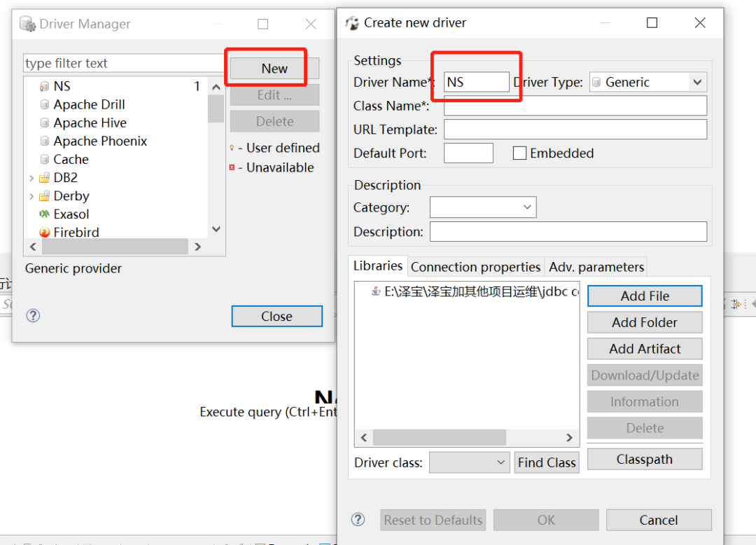Click the Delete button beside the Libraries list
Image resolution: width=756 pixels, height=545 pixels.
645,428
